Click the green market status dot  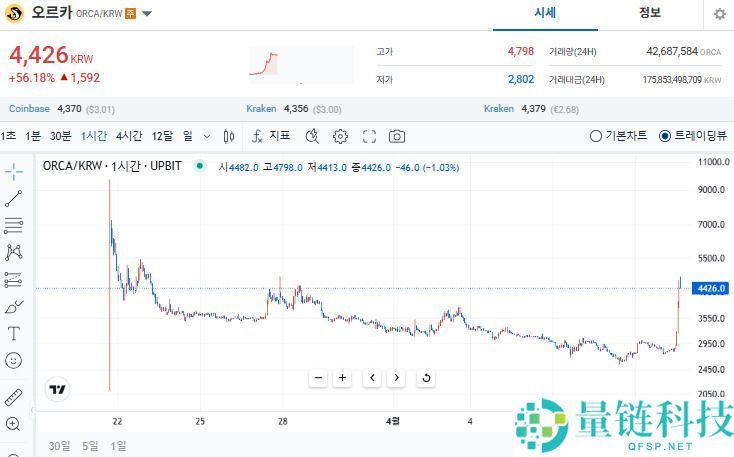pyautogui.click(x=200, y=166)
